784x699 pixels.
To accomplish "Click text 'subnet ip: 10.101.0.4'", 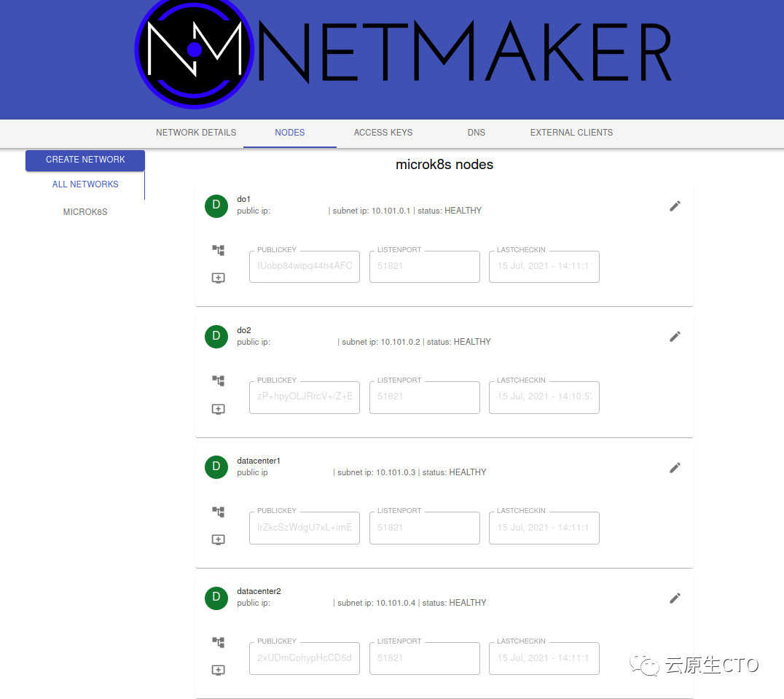I will pos(377,603).
